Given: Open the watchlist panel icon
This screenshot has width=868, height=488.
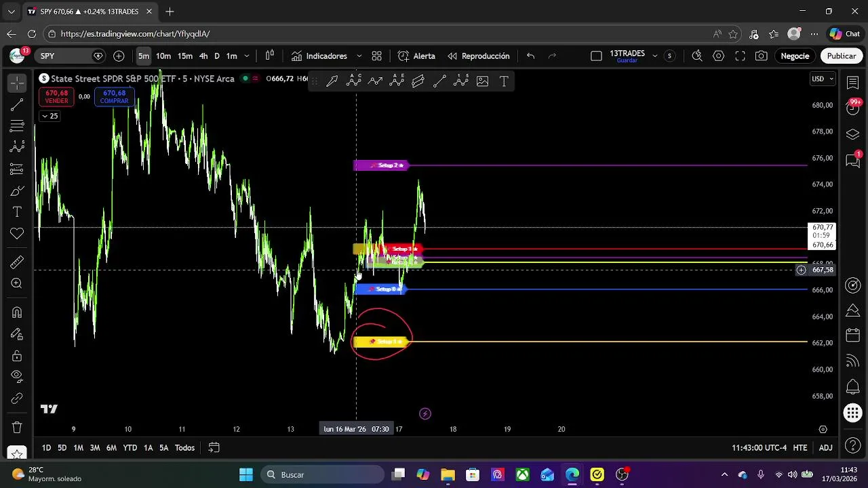Looking at the screenshot, I should [x=853, y=83].
